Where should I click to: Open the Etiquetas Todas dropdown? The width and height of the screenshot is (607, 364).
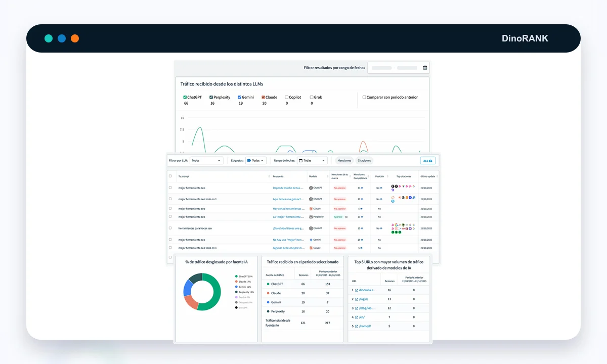(x=255, y=160)
